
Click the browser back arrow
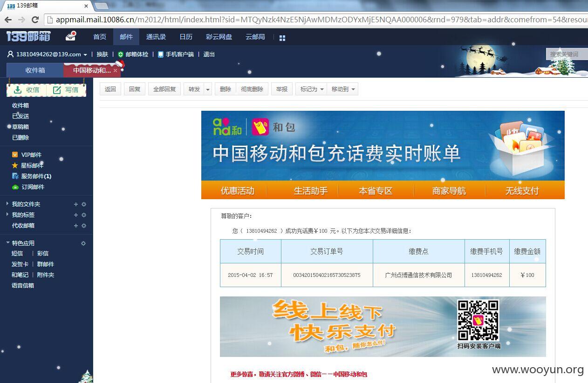point(8,20)
